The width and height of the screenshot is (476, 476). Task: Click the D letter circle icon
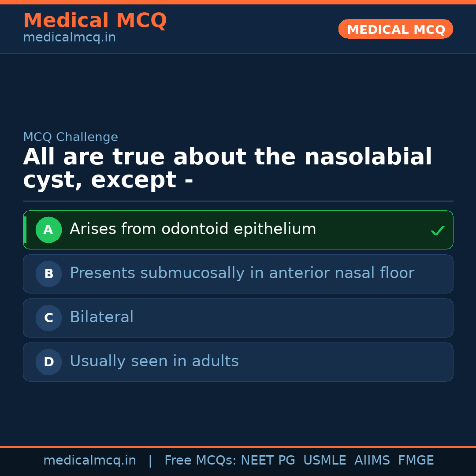click(x=48, y=362)
